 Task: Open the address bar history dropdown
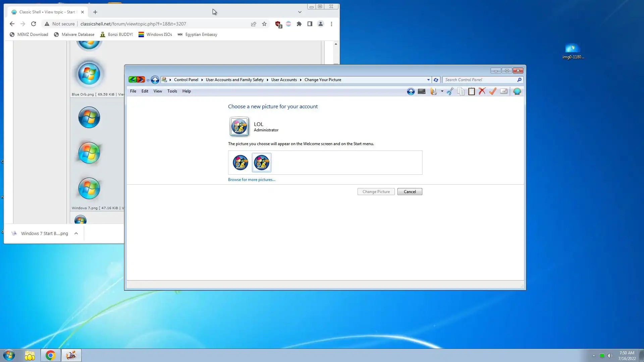428,80
